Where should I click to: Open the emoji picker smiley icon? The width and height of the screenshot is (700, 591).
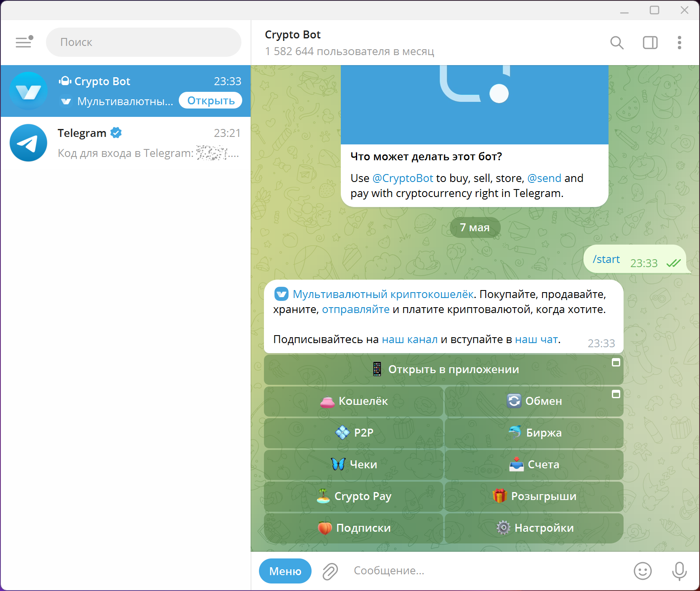tap(643, 571)
